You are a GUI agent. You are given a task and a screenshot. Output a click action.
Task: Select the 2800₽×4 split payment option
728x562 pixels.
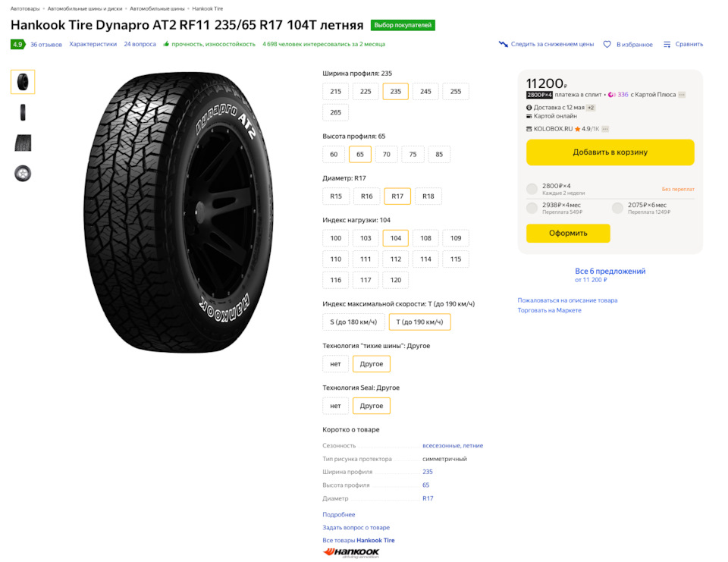click(x=532, y=189)
